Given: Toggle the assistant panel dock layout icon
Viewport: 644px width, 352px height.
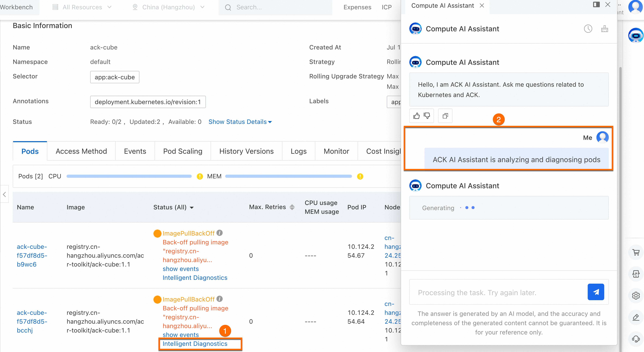Looking at the screenshot, I should point(596,4).
